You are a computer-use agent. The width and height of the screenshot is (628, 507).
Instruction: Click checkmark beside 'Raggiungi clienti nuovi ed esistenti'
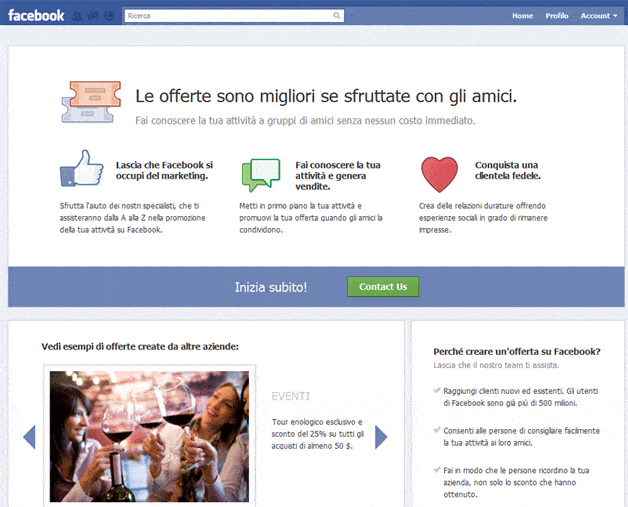(x=437, y=390)
